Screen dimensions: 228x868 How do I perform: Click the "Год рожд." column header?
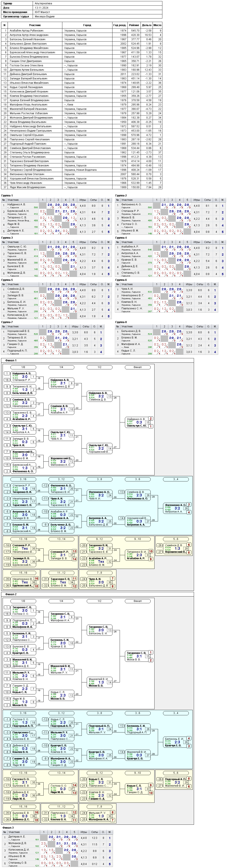(120, 25)
